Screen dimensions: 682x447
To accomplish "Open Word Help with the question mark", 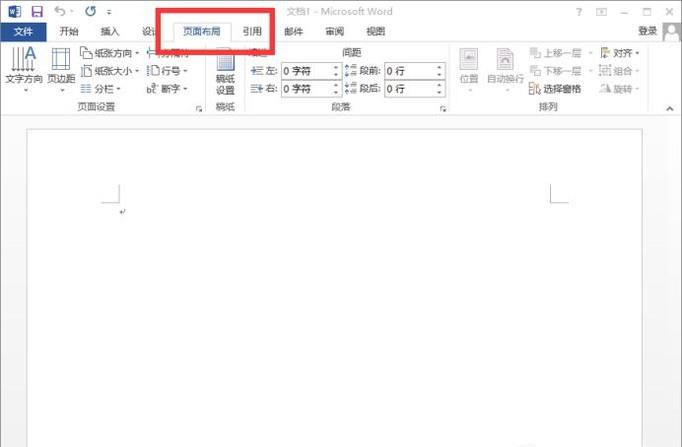I will tap(579, 12).
